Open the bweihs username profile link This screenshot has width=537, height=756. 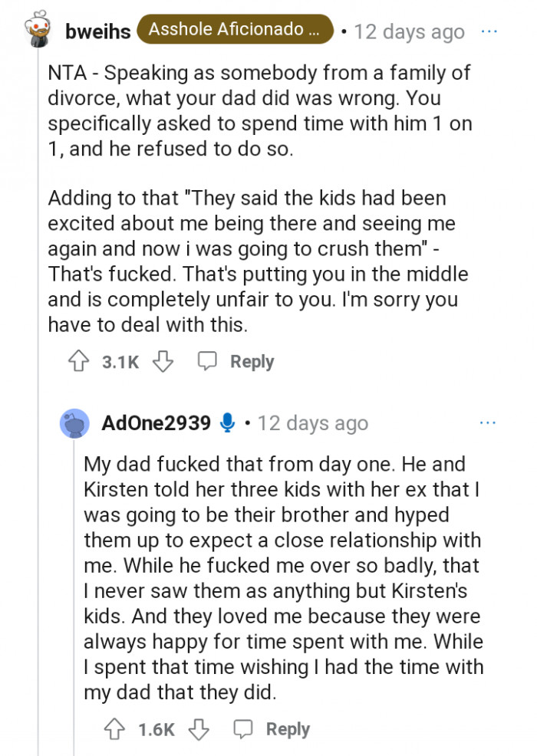(98, 32)
